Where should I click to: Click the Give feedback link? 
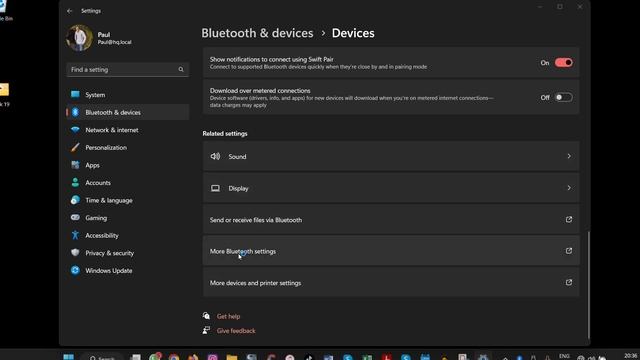pos(236,331)
